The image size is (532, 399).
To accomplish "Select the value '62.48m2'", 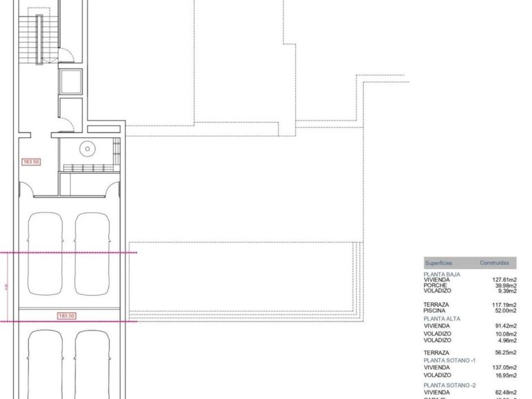I will (x=506, y=392).
